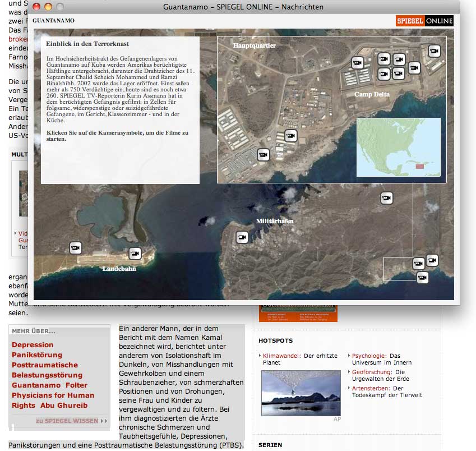Open the Artensterben article link
The height and width of the screenshot is (451, 476).
371,388
